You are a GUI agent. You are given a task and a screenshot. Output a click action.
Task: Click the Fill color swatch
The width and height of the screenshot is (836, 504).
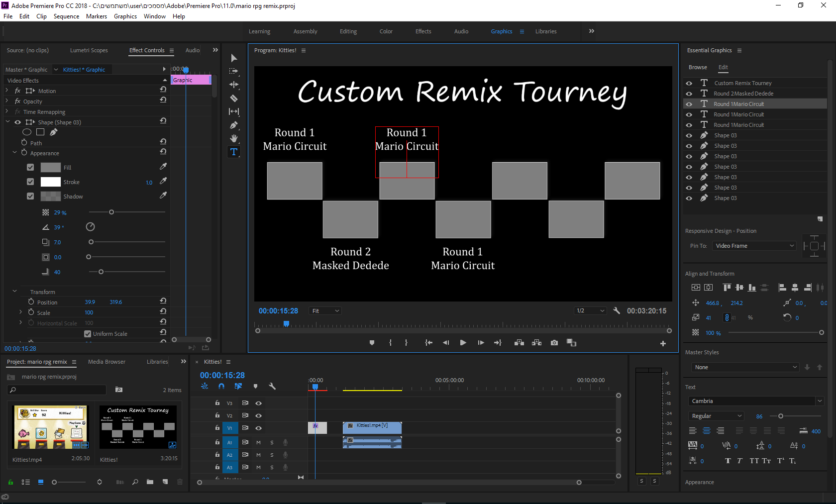click(50, 168)
